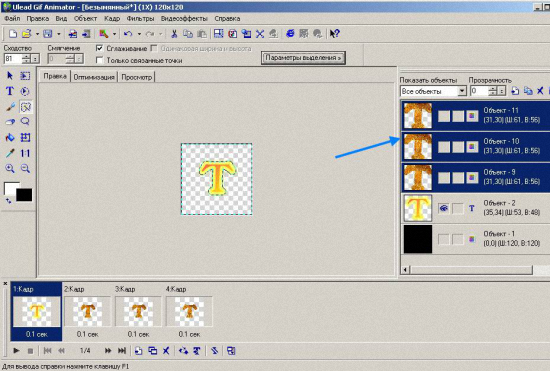Screen dimensions: 550x371
Task: Select the Eraser tool
Action: tap(10, 122)
